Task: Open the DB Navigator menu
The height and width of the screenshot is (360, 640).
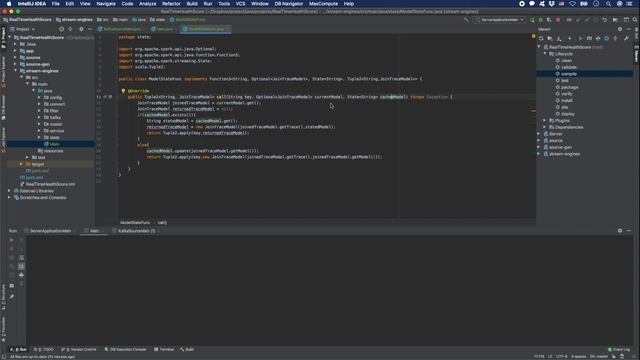Action: pyautogui.click(x=289, y=4)
